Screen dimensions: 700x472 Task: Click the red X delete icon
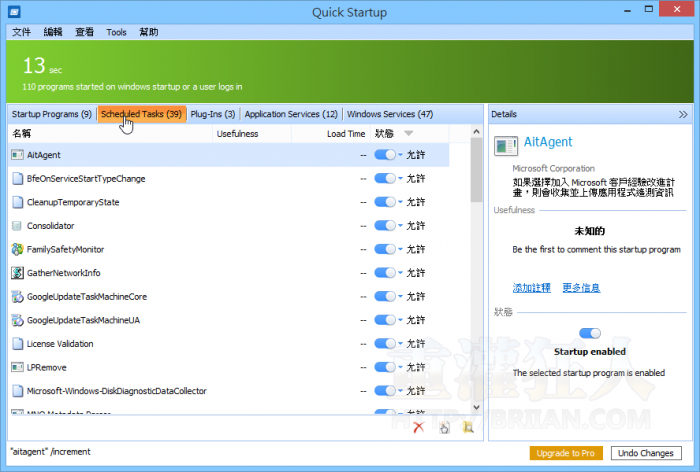420,427
